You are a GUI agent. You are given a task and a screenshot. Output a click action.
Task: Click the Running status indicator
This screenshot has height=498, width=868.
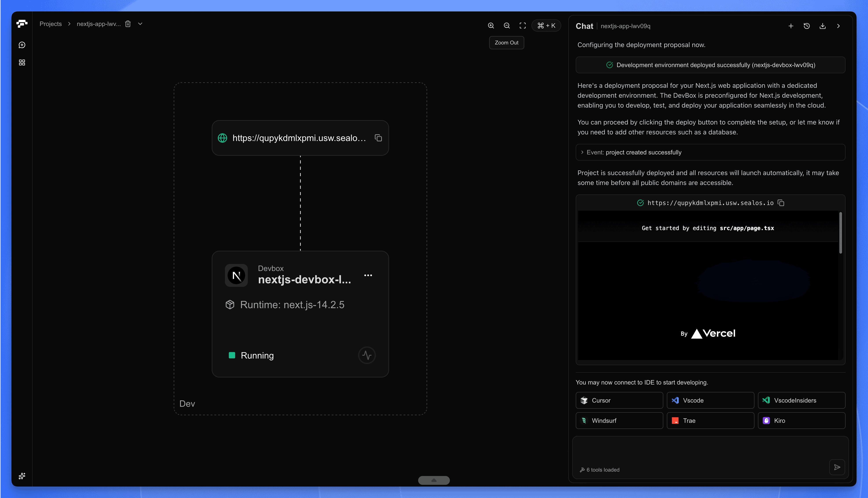(251, 355)
